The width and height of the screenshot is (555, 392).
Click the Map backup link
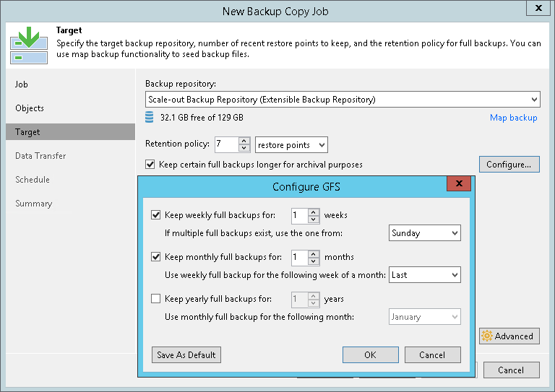(x=514, y=118)
